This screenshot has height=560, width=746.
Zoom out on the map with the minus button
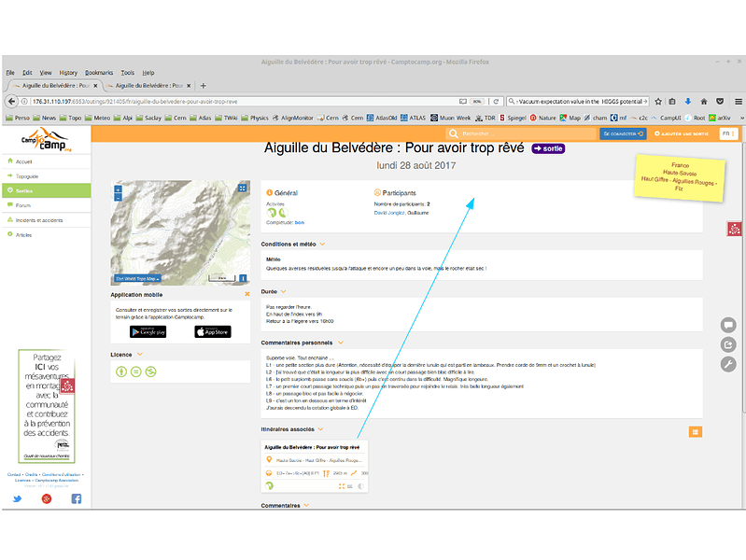[118, 197]
